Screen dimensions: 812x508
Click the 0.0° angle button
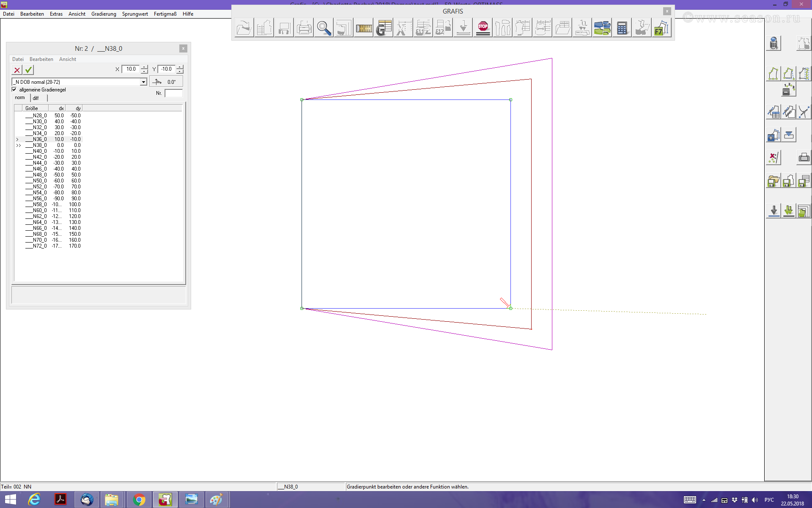(x=166, y=82)
